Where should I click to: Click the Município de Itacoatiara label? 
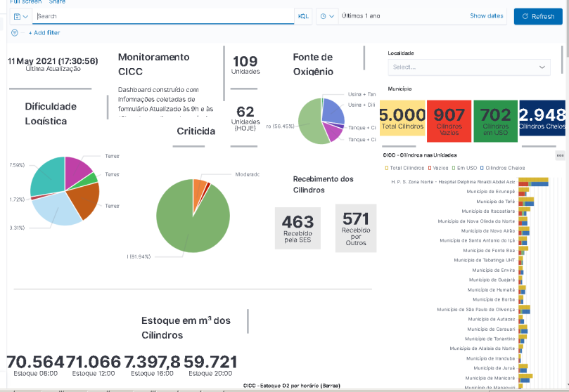(x=488, y=211)
